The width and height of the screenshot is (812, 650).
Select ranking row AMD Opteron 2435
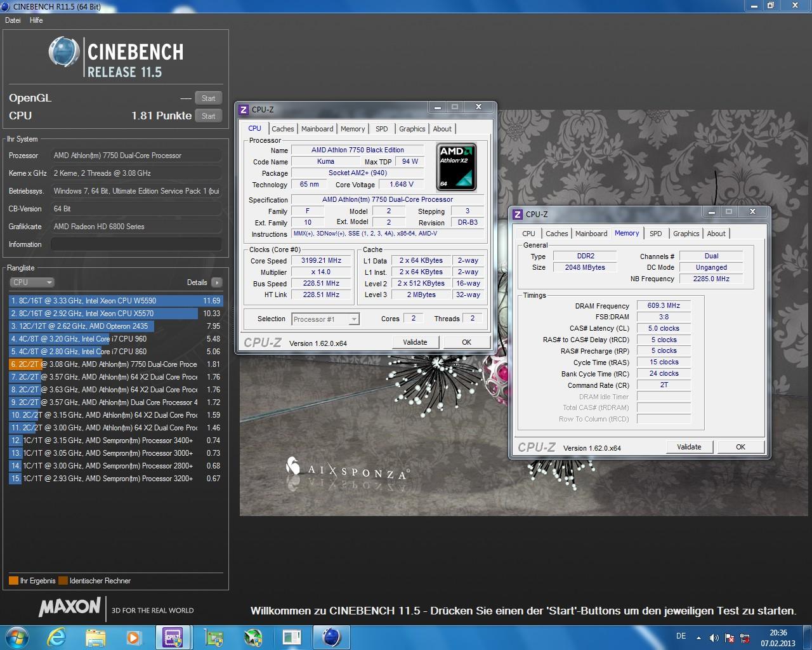point(115,326)
